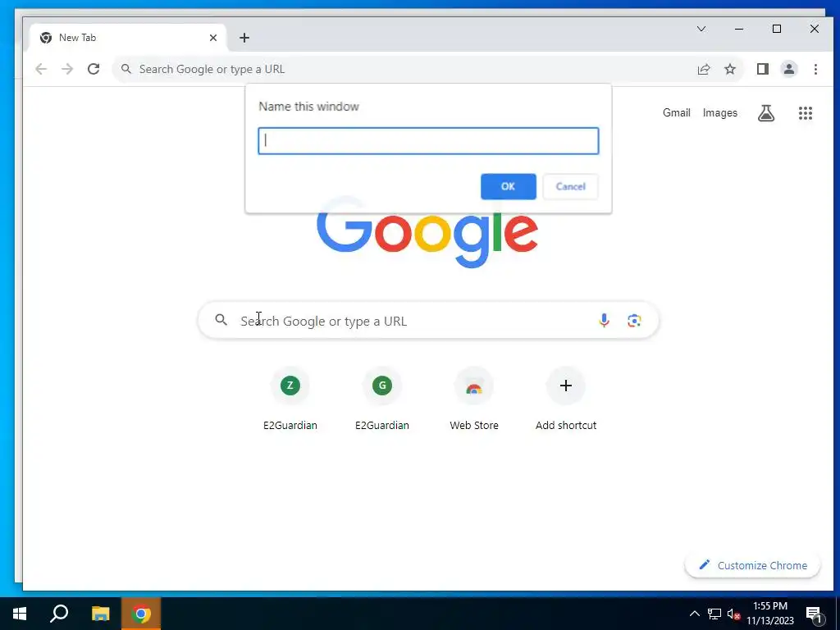
Task: Open the E2Guardian shortcut with Z icon
Action: coord(290,399)
